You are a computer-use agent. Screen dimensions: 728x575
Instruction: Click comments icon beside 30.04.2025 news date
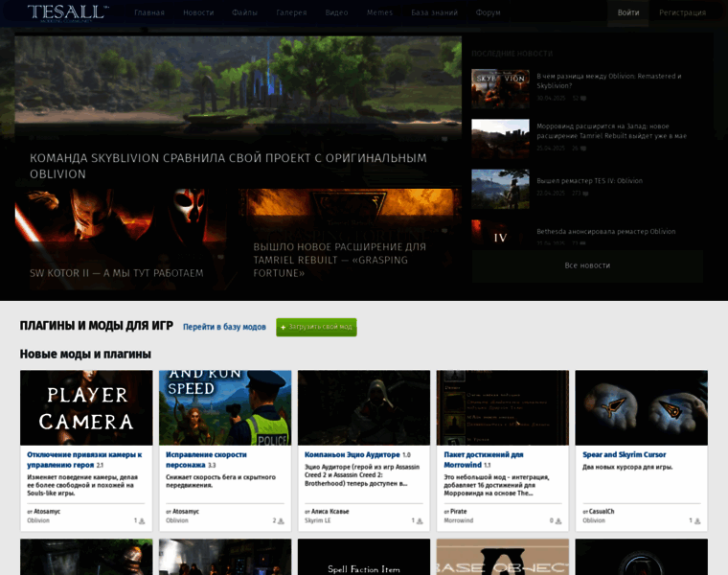[x=583, y=99]
